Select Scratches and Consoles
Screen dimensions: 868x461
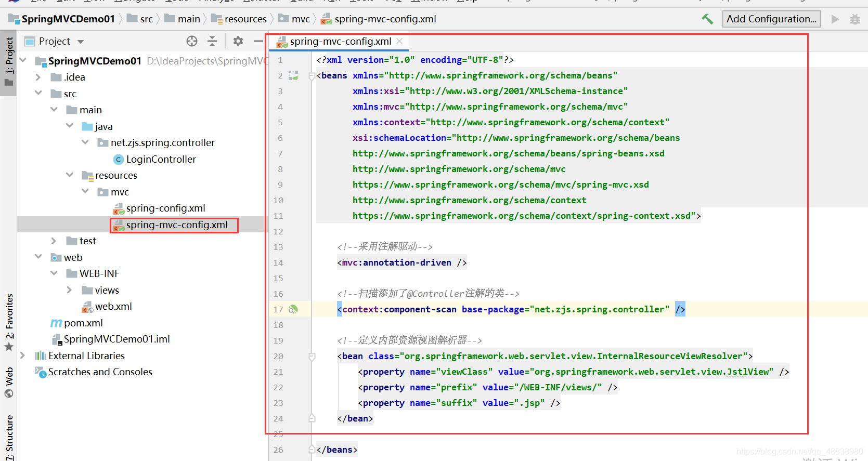100,372
